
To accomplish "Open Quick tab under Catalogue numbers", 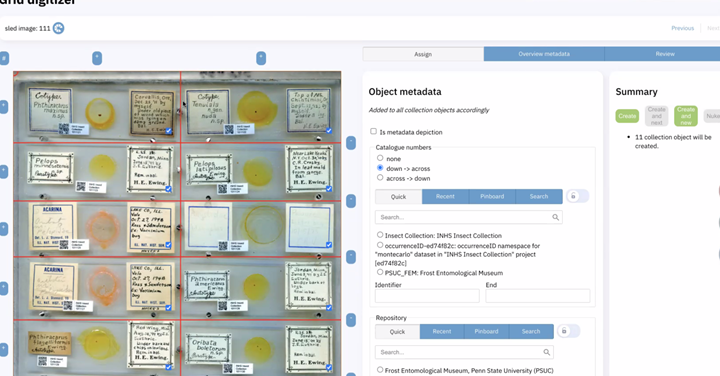I will point(399,196).
